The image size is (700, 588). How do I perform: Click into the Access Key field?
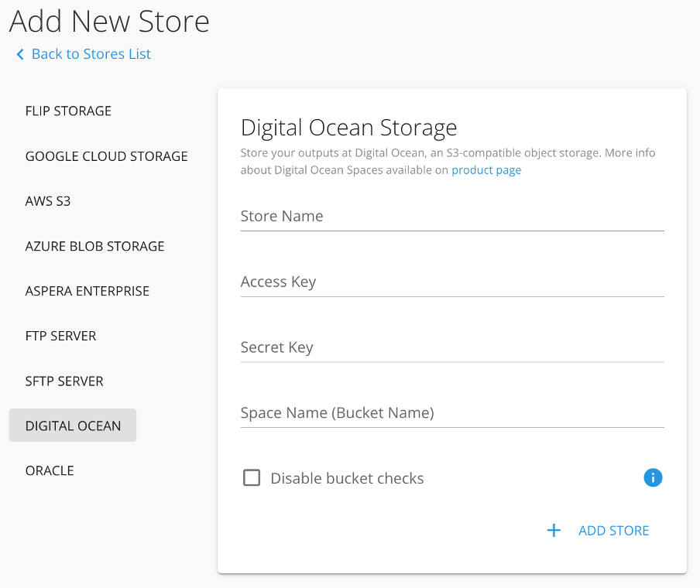pyautogui.click(x=452, y=282)
